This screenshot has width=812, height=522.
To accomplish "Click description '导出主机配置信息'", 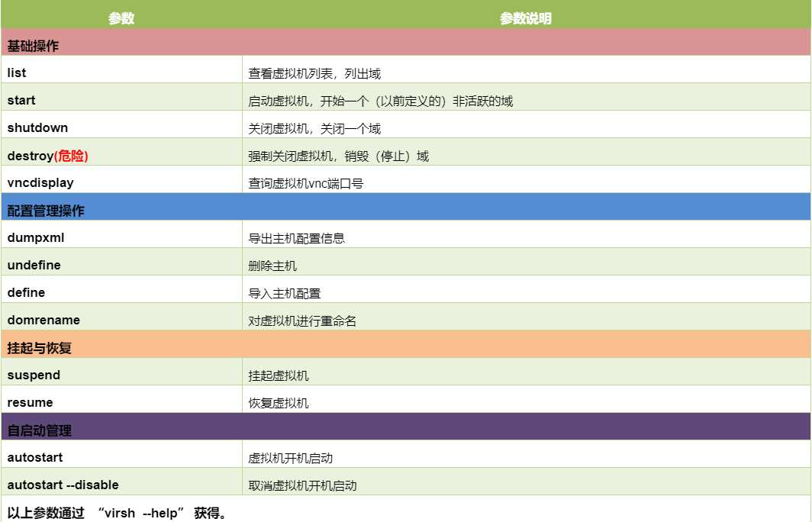I will click(x=296, y=238).
